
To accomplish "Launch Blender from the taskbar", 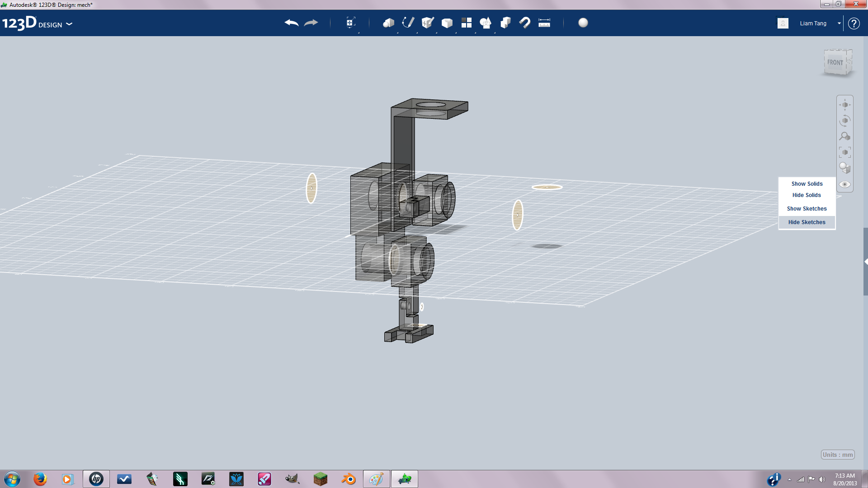I will [x=349, y=479].
